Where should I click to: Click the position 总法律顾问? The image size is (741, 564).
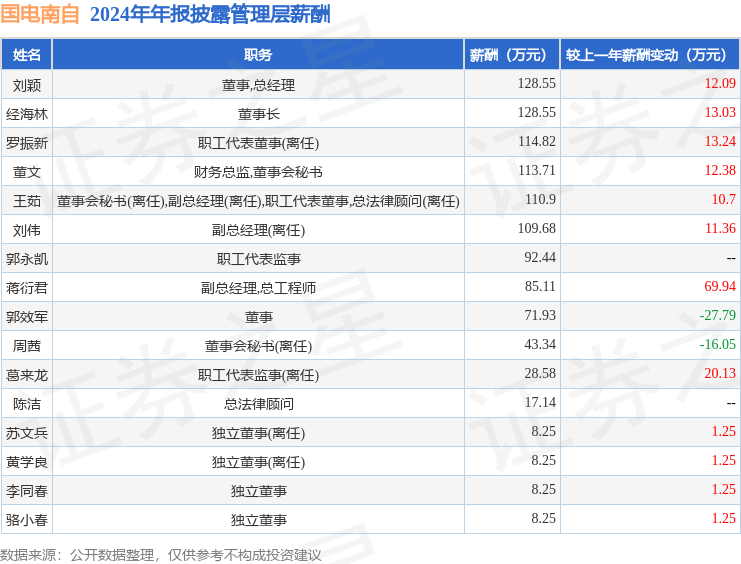258,405
